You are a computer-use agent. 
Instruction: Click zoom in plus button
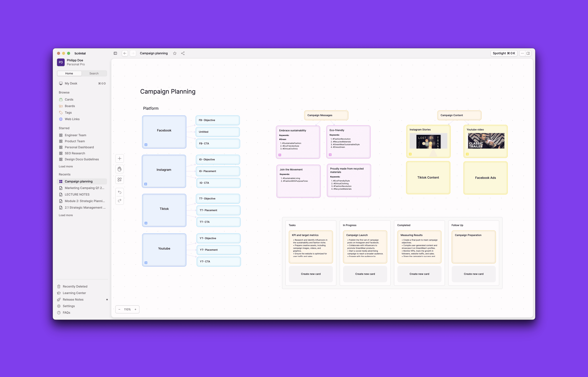click(135, 309)
